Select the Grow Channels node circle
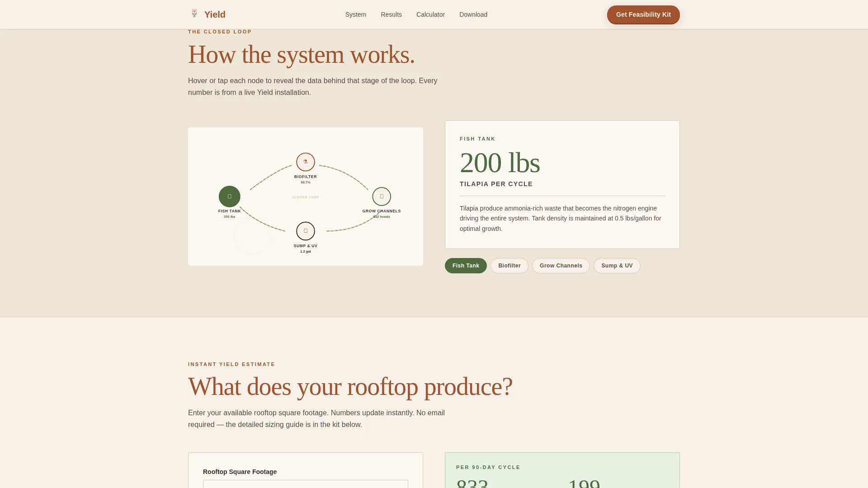The width and height of the screenshot is (868, 488). click(382, 197)
